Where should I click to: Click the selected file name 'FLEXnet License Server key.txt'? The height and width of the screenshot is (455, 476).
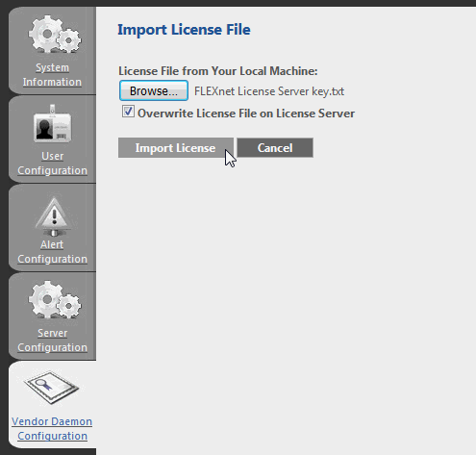coord(269,91)
